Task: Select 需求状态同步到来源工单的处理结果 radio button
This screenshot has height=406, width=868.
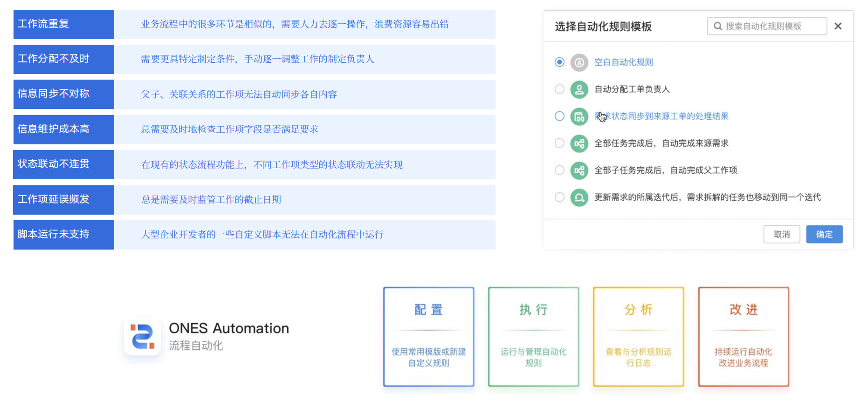Action: tap(559, 116)
